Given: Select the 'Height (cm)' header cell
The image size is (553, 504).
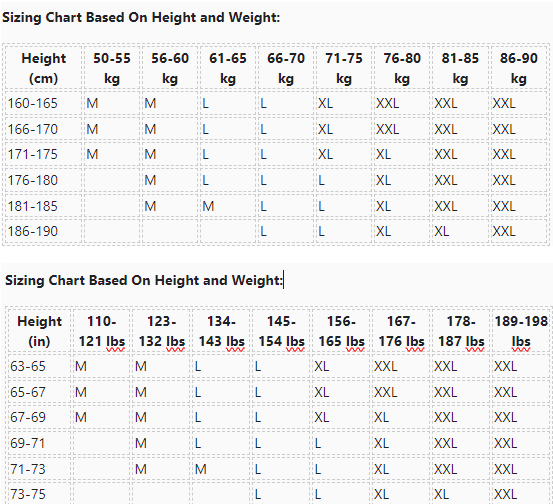Looking at the screenshot, I should [43, 68].
